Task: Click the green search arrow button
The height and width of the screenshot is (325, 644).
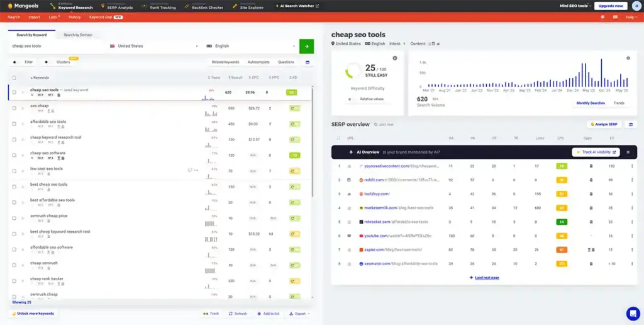Action: (x=306, y=47)
